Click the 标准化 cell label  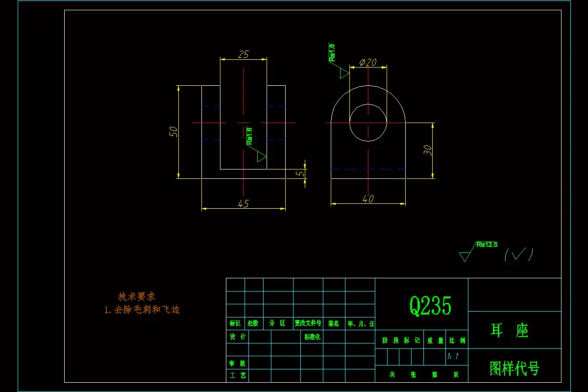(x=312, y=337)
